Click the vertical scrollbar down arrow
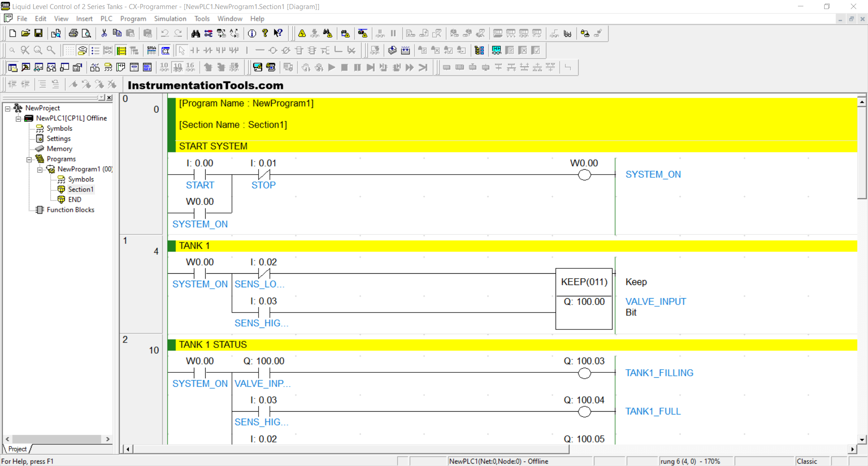The height and width of the screenshot is (466, 868). point(862,439)
